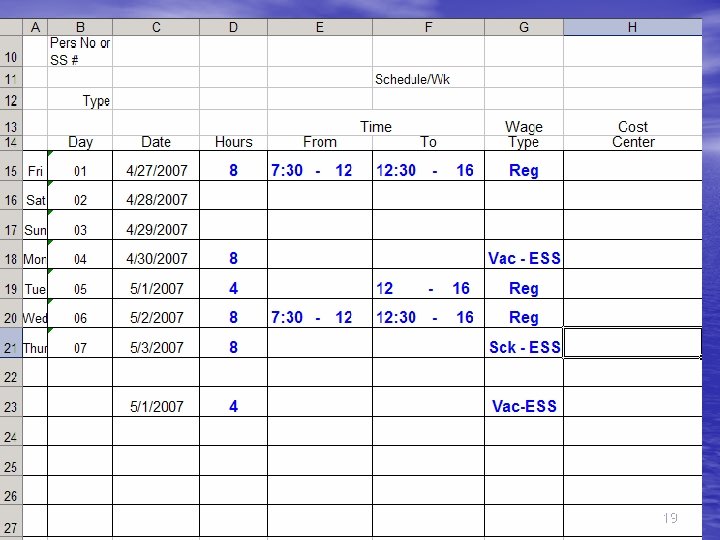Click the date cell 5/3/2007
Viewport: 720px width, 540px height.
pos(156,343)
